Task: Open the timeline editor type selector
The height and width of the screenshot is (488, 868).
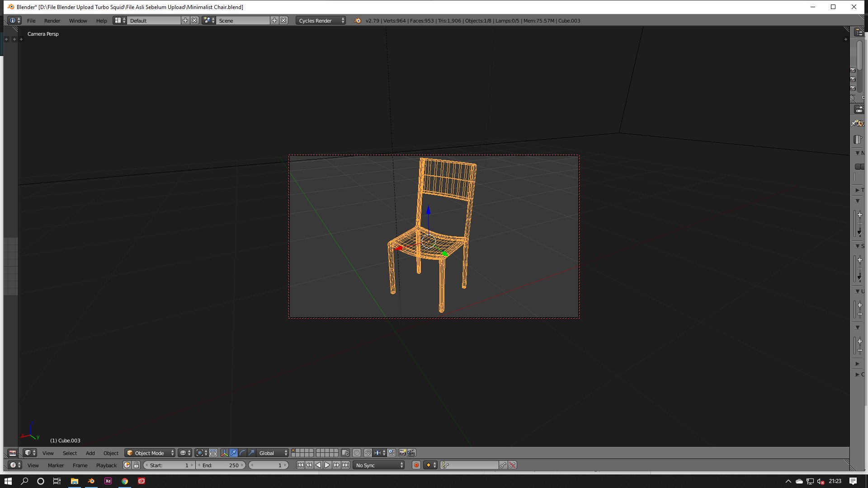Action: point(15,465)
